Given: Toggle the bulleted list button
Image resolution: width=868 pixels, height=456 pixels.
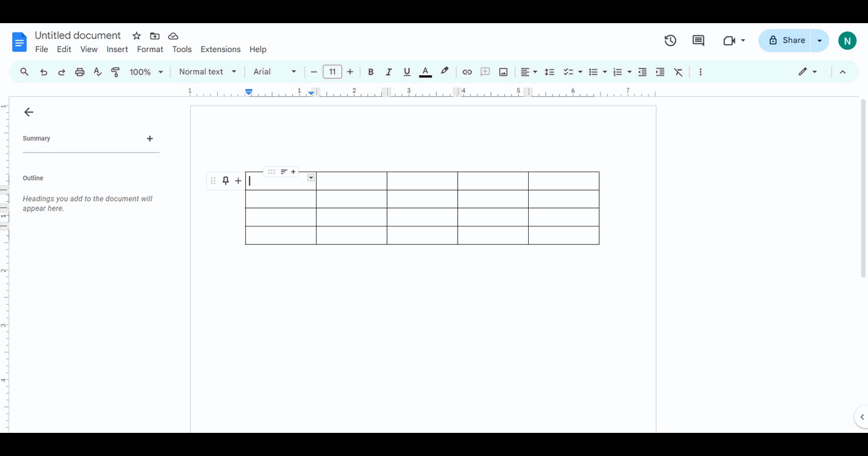Looking at the screenshot, I should (x=593, y=72).
